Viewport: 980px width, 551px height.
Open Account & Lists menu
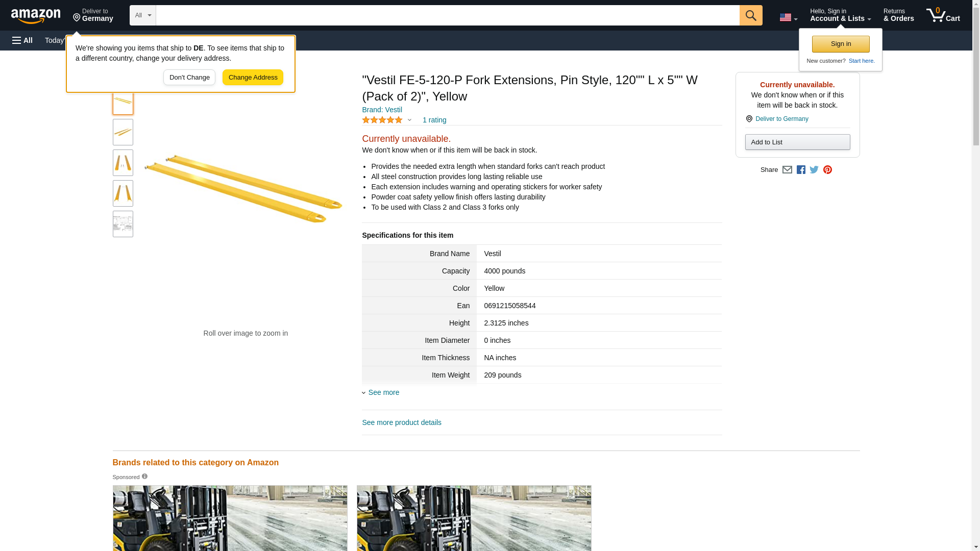click(840, 15)
